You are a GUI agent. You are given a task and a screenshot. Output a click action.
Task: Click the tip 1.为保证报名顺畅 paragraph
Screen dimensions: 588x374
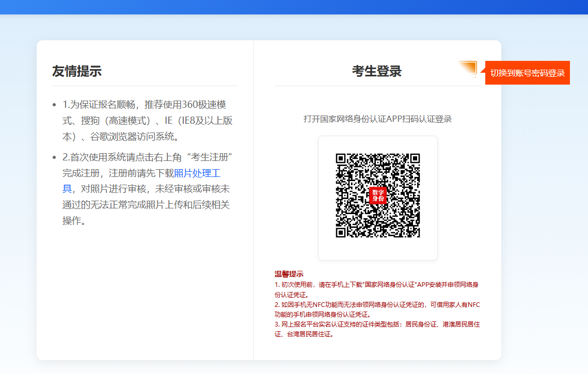pyautogui.click(x=147, y=121)
